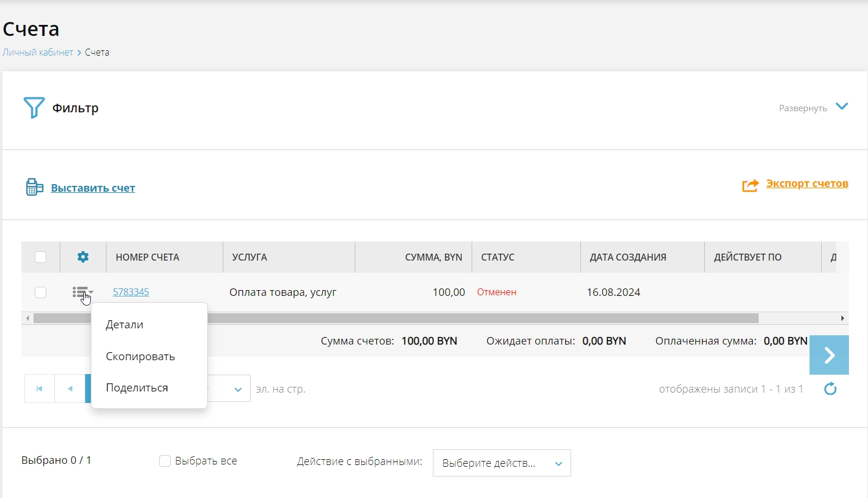Toggle the Выбрать все checkbox
868x498 pixels.
(x=165, y=461)
